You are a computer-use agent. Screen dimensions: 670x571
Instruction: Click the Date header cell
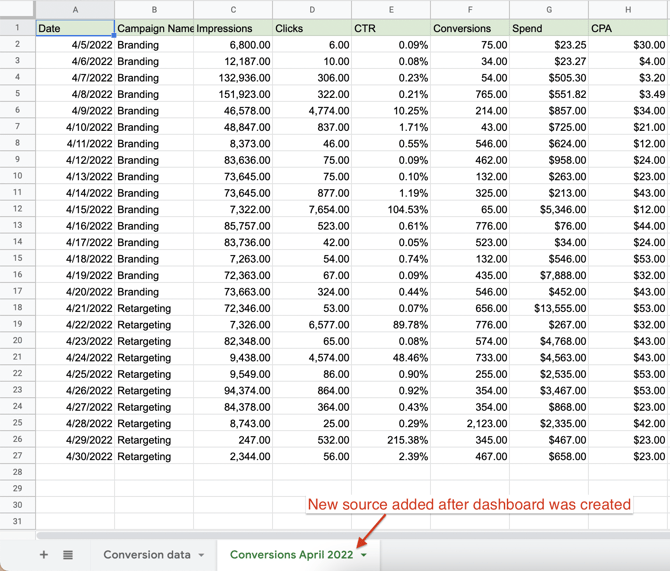pyautogui.click(x=75, y=28)
